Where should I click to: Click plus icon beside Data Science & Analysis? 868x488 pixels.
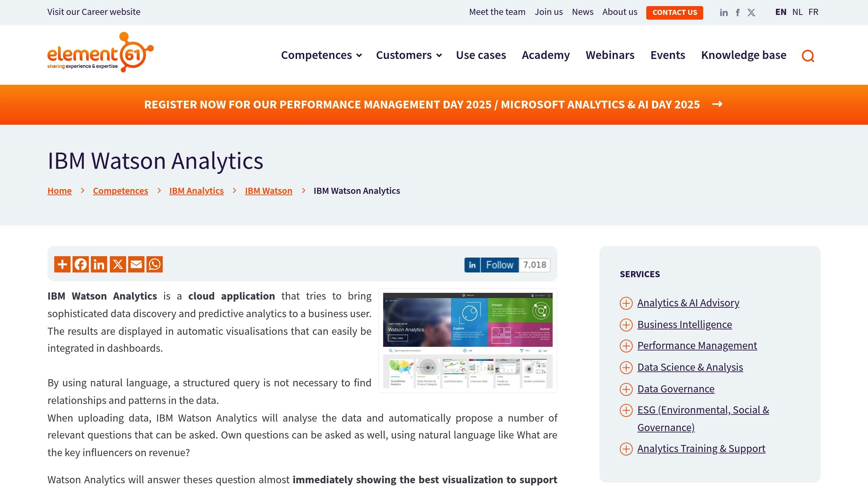pyautogui.click(x=626, y=367)
